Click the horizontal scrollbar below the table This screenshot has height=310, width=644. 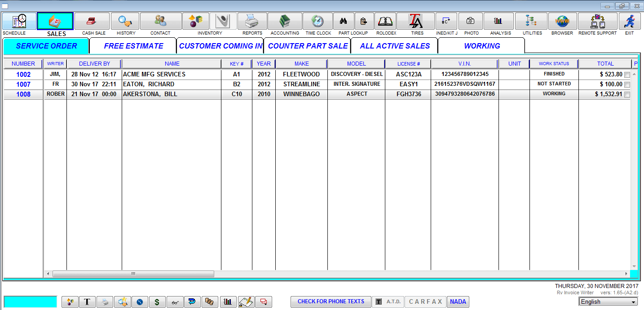click(132, 273)
